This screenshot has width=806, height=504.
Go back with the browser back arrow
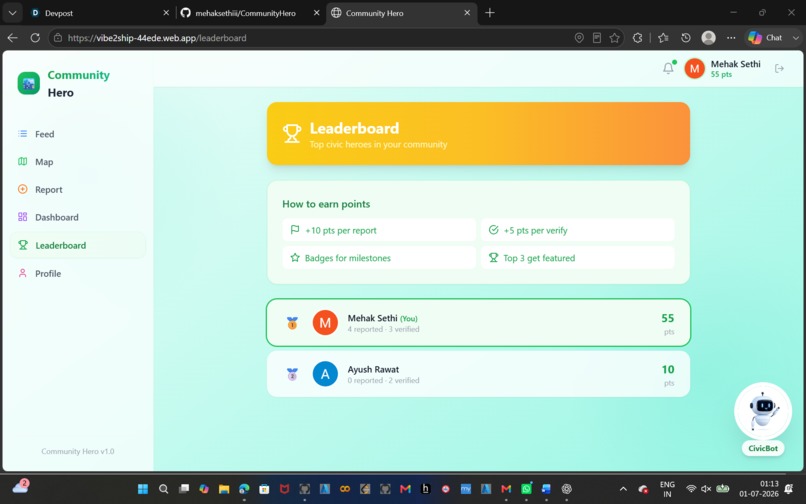13,38
